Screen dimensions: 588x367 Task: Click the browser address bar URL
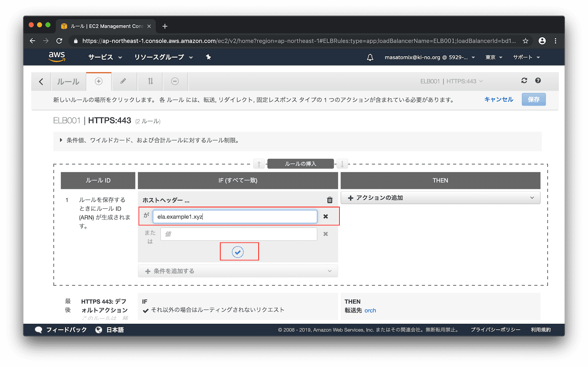(299, 41)
